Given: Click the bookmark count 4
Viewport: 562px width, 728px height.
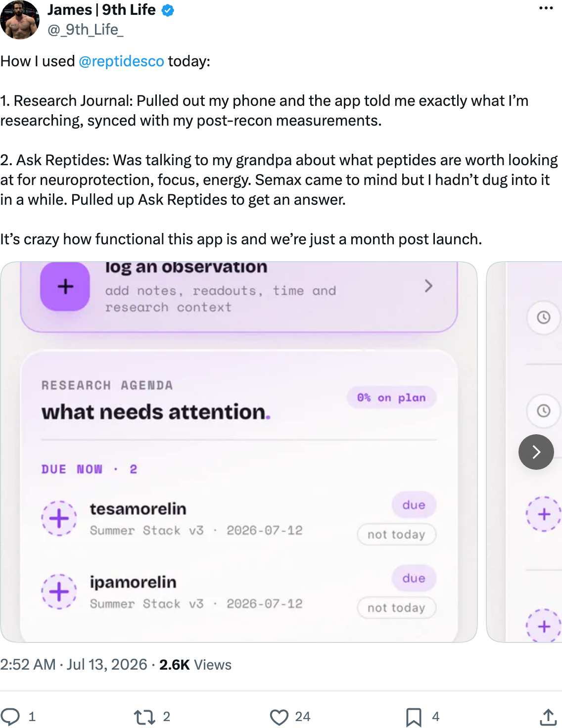Looking at the screenshot, I should click(435, 717).
